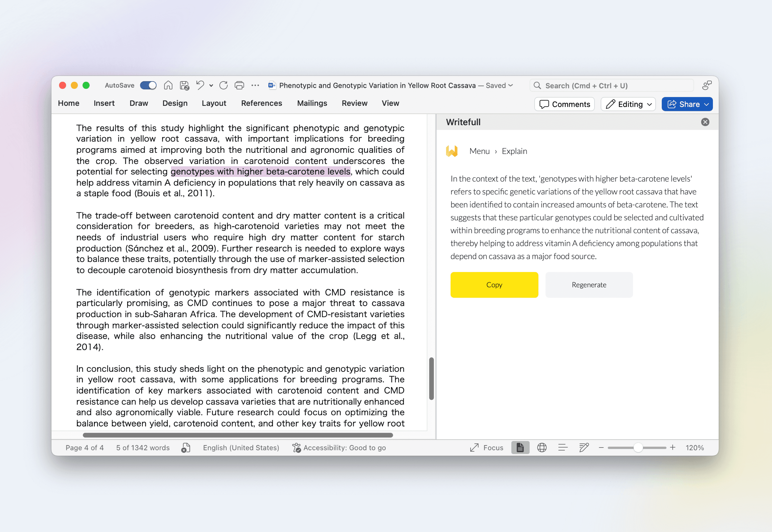This screenshot has height=532, width=772.
Task: Switch to Web Layout view icon
Action: 542,448
